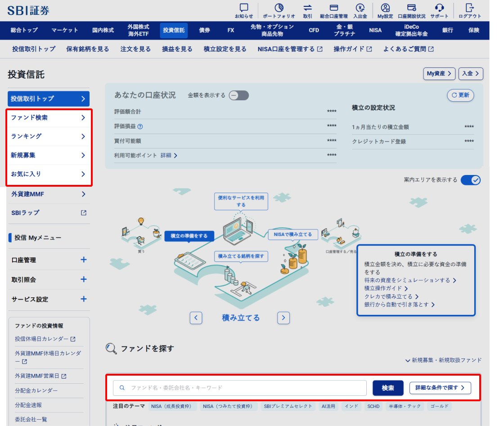Expand 口座管理 section
The height and width of the screenshot is (426, 504).
84,260
